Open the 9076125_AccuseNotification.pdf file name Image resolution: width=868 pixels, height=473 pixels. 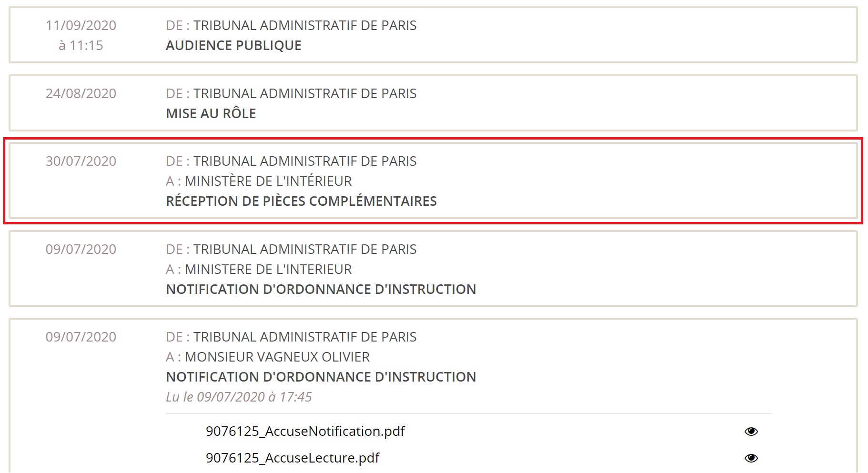tap(305, 432)
